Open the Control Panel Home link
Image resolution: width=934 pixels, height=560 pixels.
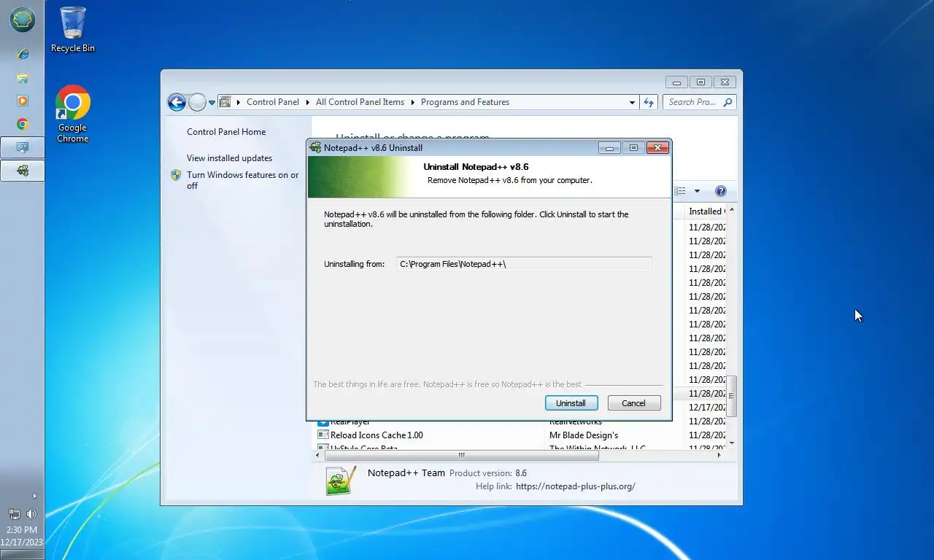226,132
